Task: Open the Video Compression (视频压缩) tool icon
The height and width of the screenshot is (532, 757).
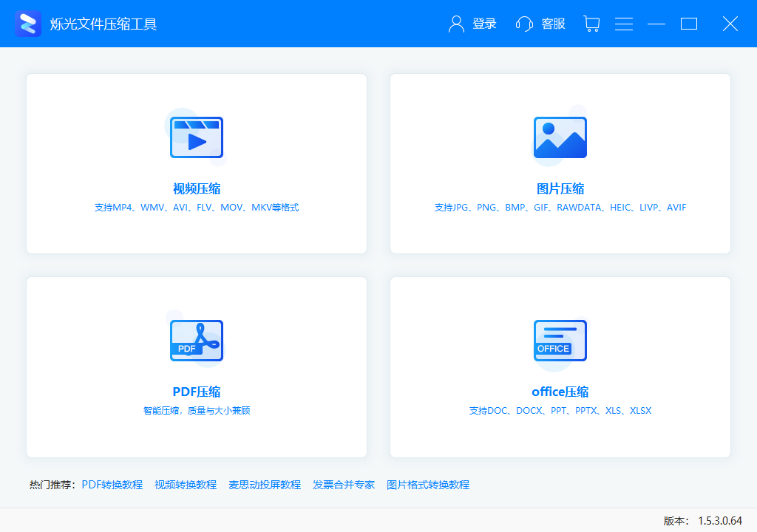Action: tap(197, 137)
